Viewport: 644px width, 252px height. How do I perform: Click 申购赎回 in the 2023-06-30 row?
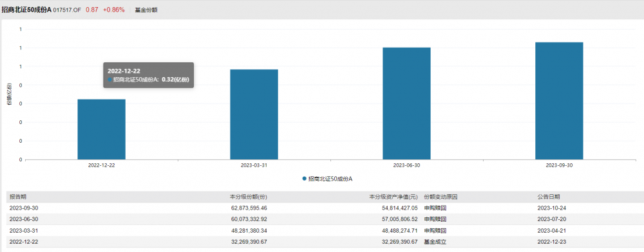pos(435,219)
